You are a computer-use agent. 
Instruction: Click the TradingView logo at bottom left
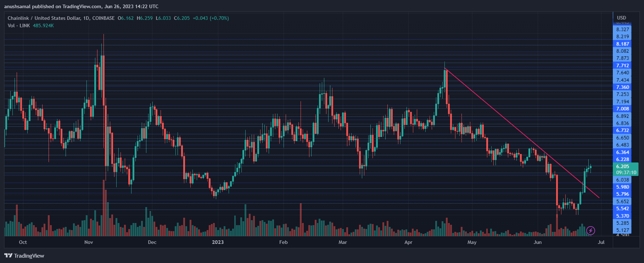[x=24, y=256]
